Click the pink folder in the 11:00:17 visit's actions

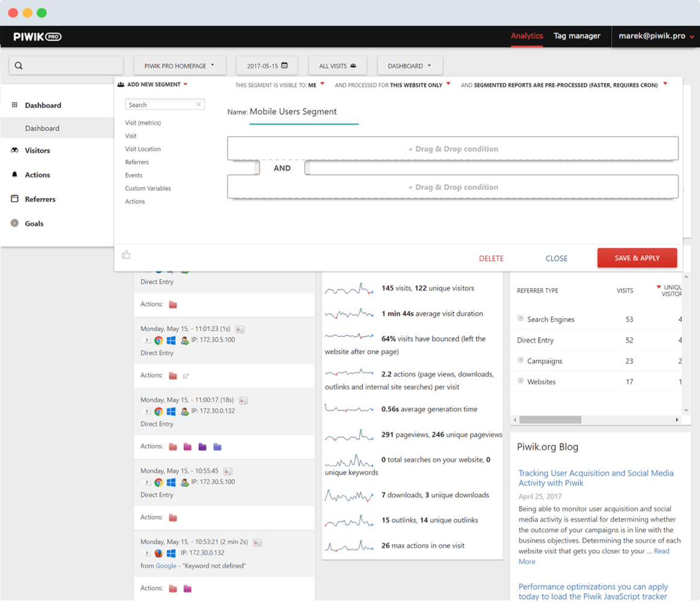[x=187, y=447]
